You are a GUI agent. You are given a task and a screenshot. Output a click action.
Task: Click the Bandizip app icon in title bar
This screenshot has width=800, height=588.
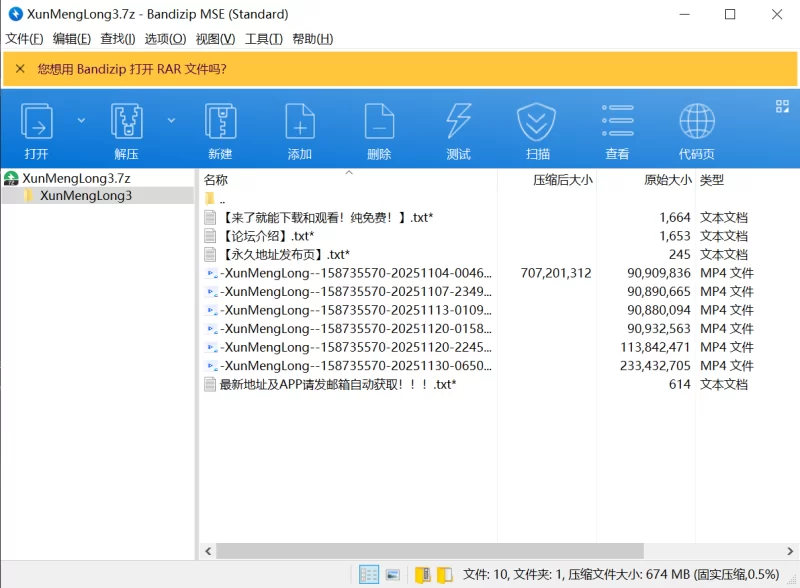click(x=15, y=14)
